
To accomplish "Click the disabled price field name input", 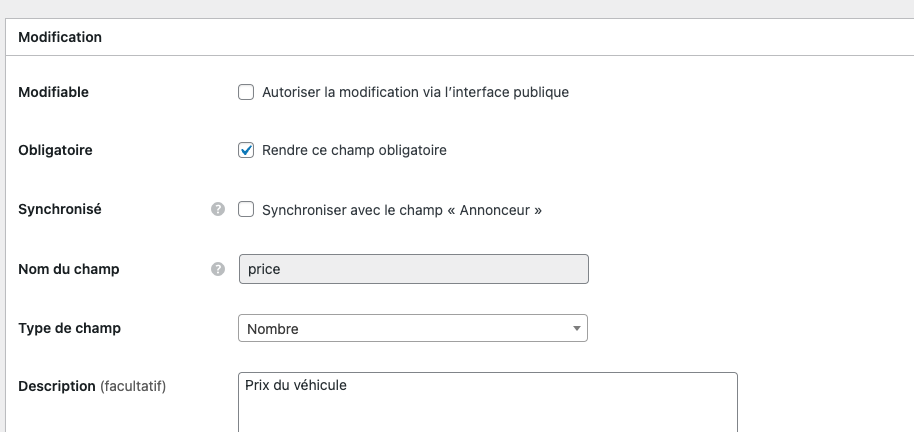I will 414,269.
